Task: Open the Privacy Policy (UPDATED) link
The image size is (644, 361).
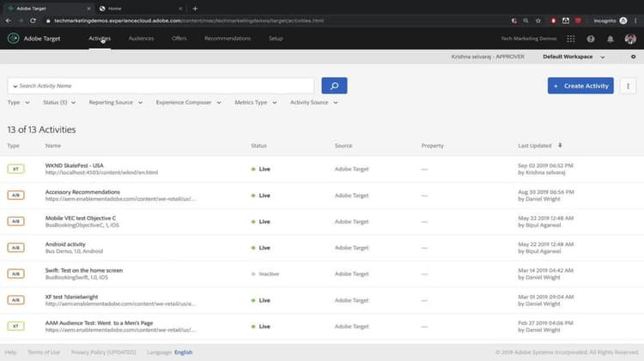Action: [x=104, y=352]
